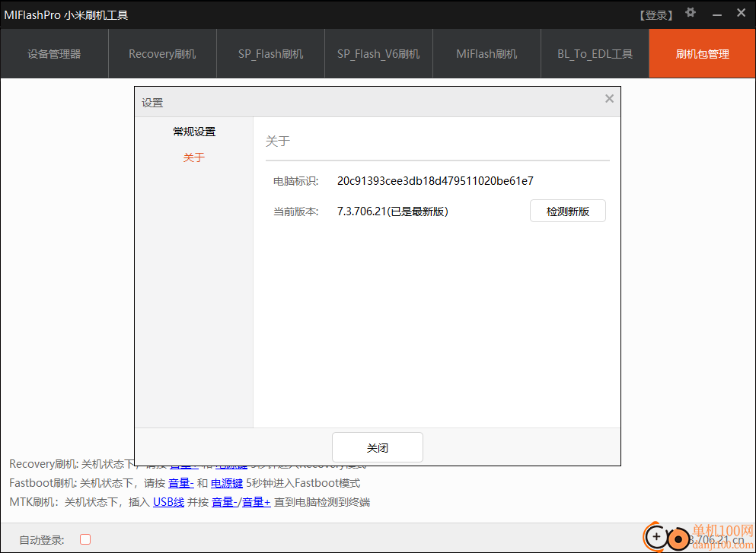Minimize the MIFlashPro window

point(717,15)
